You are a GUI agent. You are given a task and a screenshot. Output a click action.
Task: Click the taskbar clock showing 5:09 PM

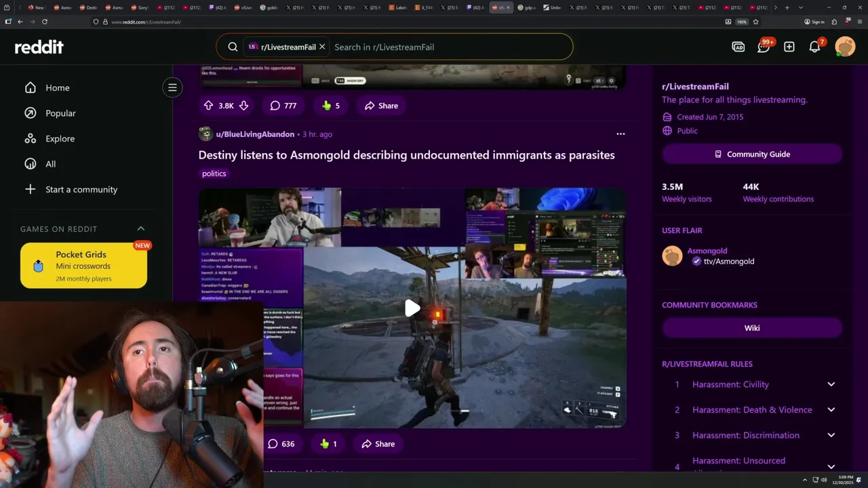tap(844, 480)
